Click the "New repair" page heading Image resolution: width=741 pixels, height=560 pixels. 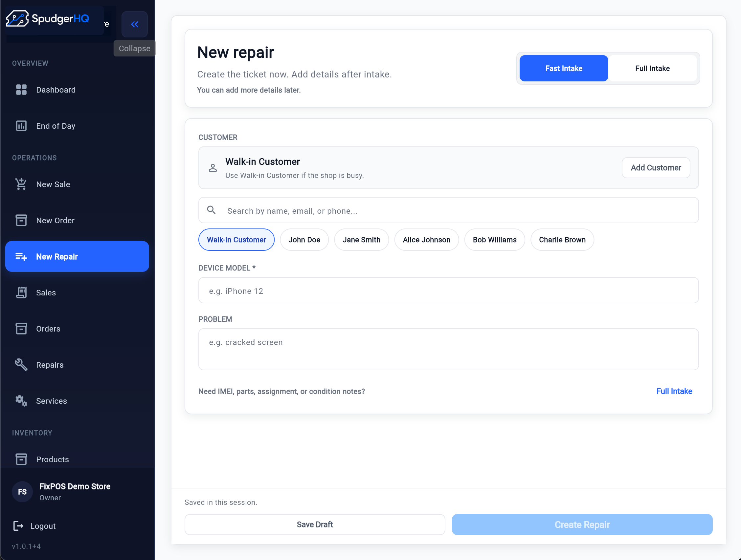click(x=236, y=52)
